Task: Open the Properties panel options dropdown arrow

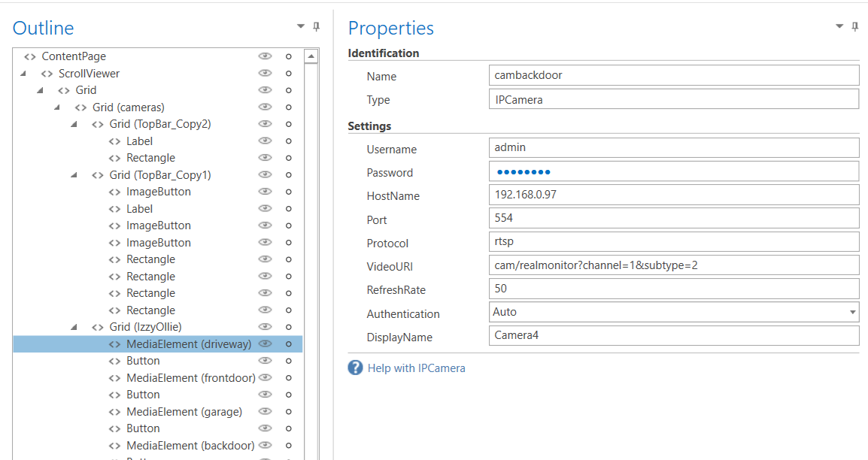Action: [x=839, y=26]
